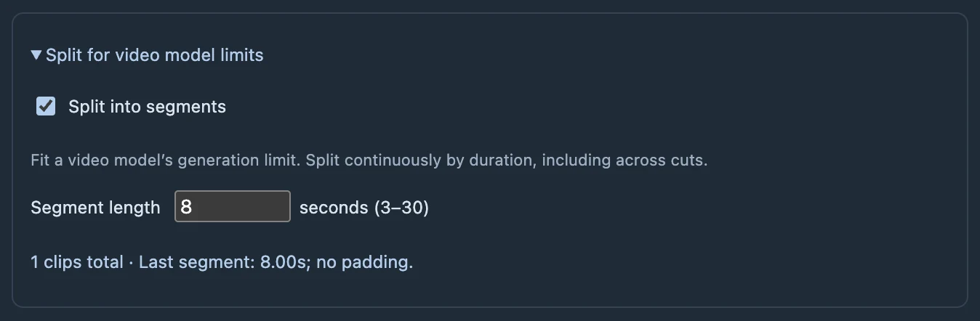Image resolution: width=980 pixels, height=321 pixels.
Task: Disable splitting into segments via the blue checkbox
Action: pos(46,107)
